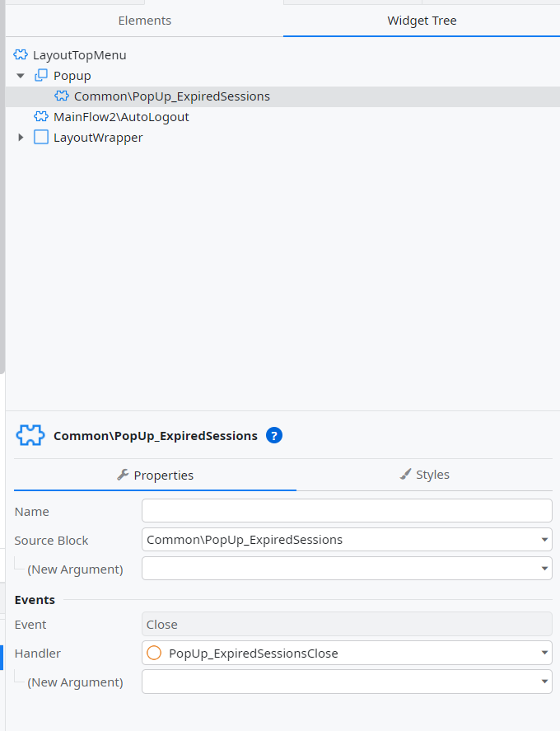This screenshot has height=731, width=560.
Task: Select MainFlow2\AutoLogout tree item
Action: (121, 117)
